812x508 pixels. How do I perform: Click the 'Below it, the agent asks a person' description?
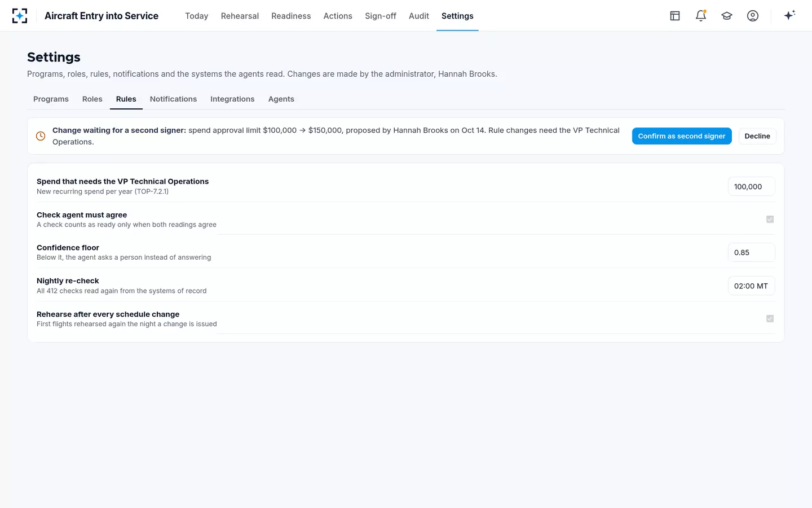click(x=124, y=257)
